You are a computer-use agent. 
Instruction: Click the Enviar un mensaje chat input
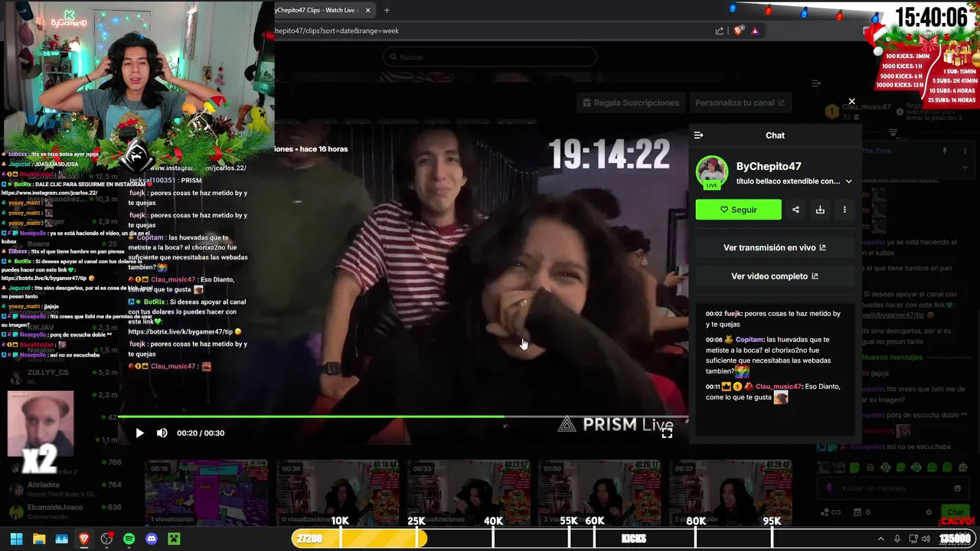(x=892, y=488)
